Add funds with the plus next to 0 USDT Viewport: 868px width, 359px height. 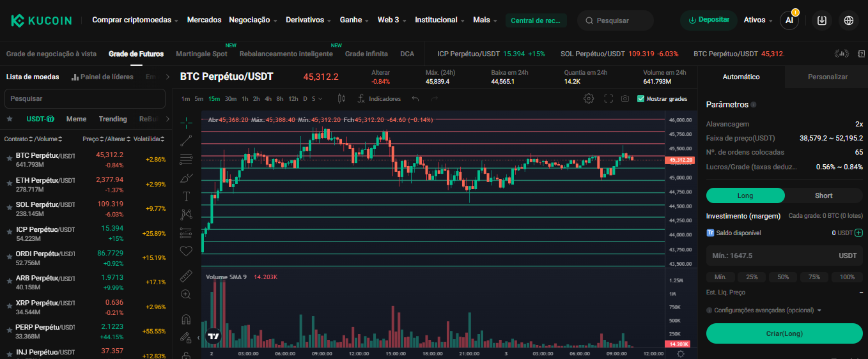point(858,233)
